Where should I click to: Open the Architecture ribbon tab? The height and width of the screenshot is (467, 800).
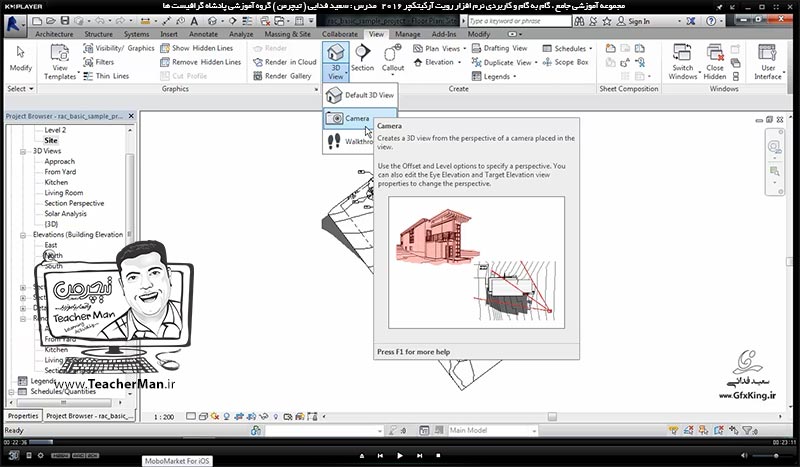click(x=54, y=34)
